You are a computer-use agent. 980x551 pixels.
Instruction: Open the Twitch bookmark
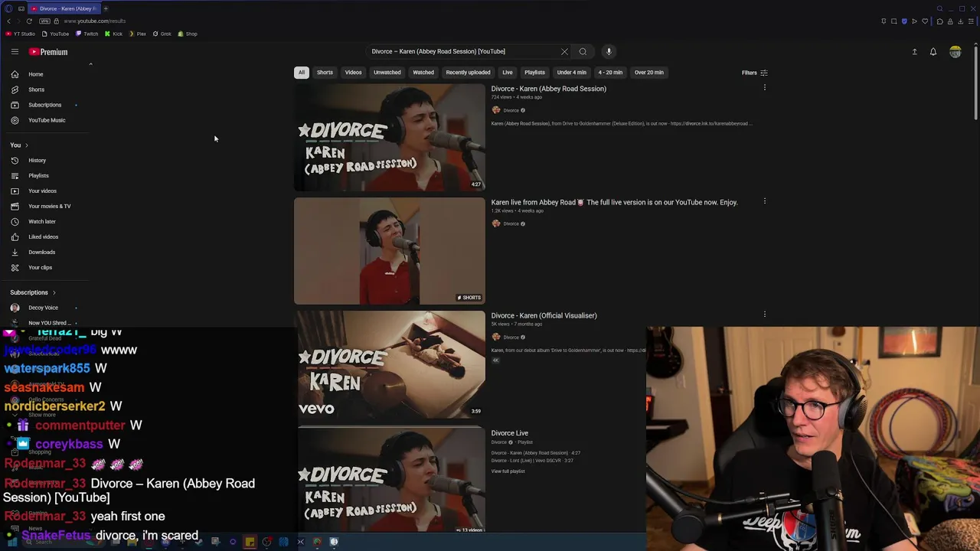[x=87, y=34]
